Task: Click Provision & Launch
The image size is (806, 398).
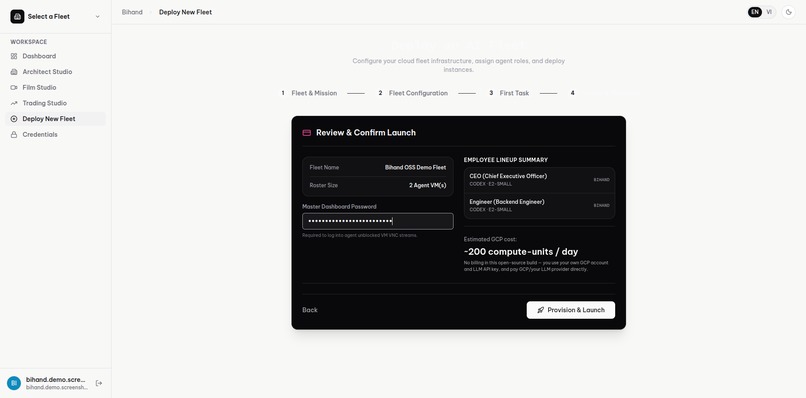Action: coord(571,310)
